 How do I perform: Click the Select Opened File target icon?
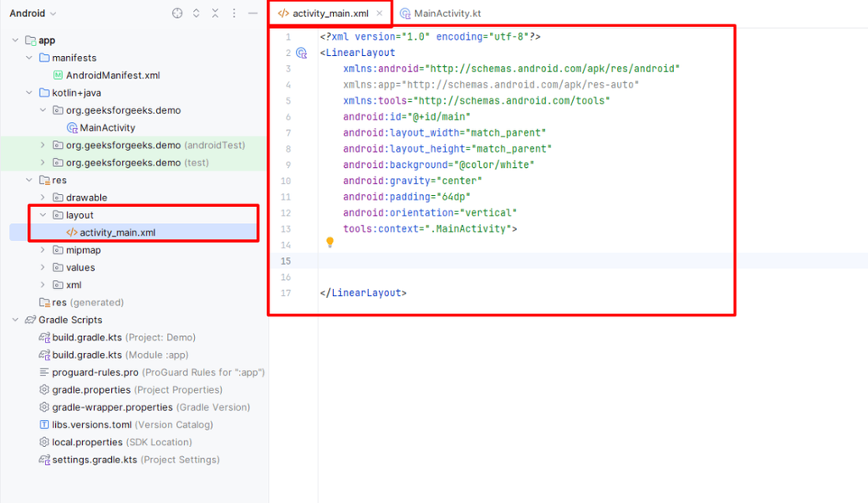pos(177,14)
